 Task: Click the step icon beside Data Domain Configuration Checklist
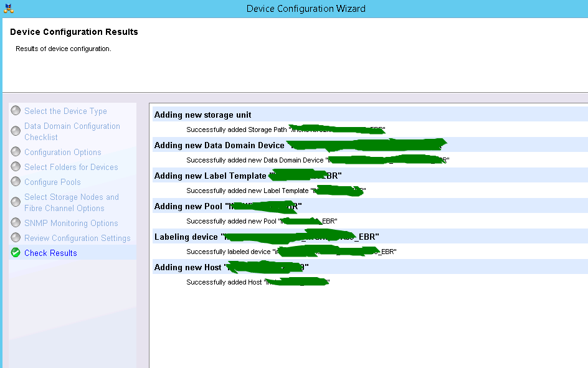[16, 131]
